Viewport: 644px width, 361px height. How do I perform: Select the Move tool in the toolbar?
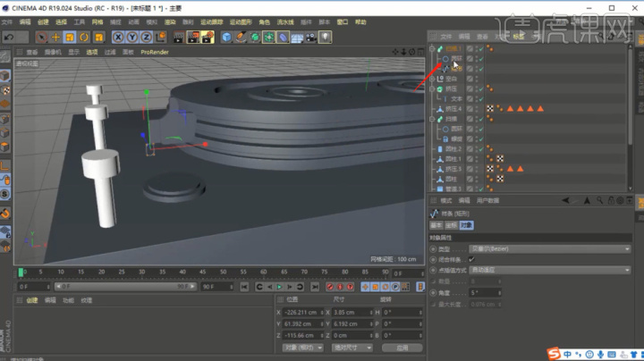[x=56, y=37]
